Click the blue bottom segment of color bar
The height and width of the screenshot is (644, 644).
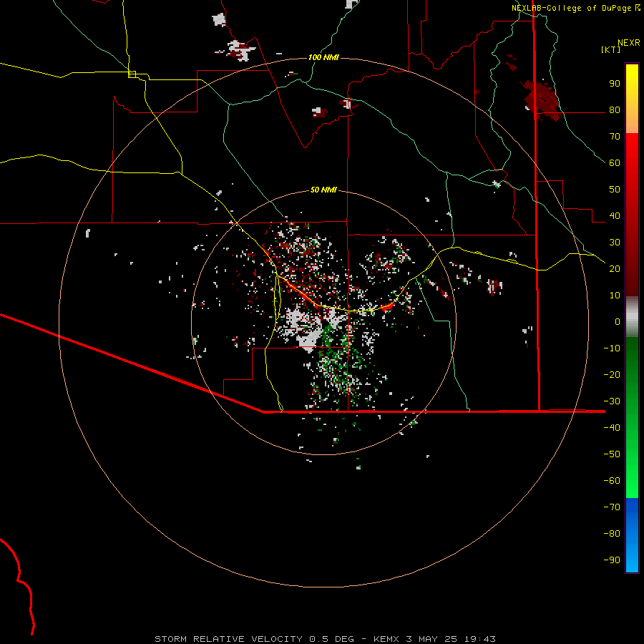pos(632,535)
